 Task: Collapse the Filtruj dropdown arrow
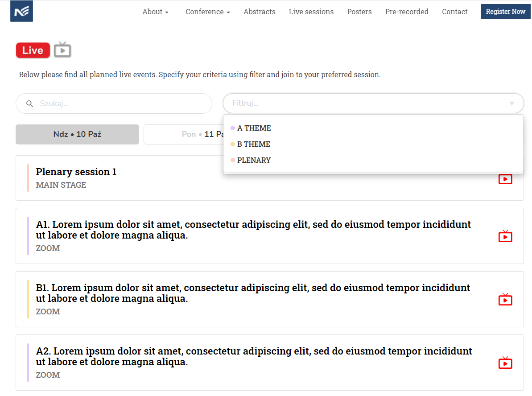pyautogui.click(x=511, y=103)
